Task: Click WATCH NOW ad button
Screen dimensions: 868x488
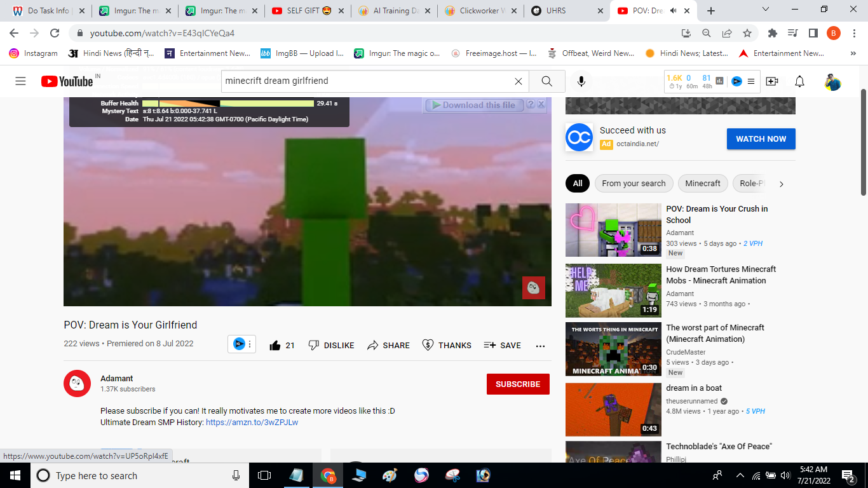Action: [x=761, y=139]
